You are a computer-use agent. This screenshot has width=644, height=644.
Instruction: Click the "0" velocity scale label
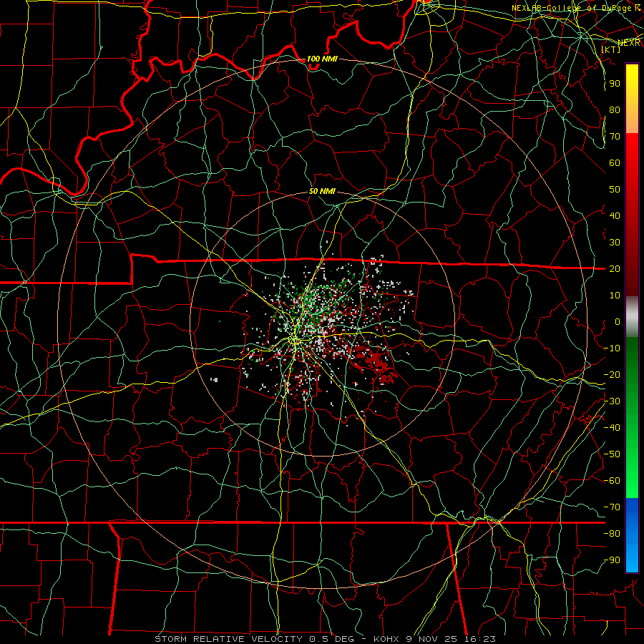click(618, 321)
